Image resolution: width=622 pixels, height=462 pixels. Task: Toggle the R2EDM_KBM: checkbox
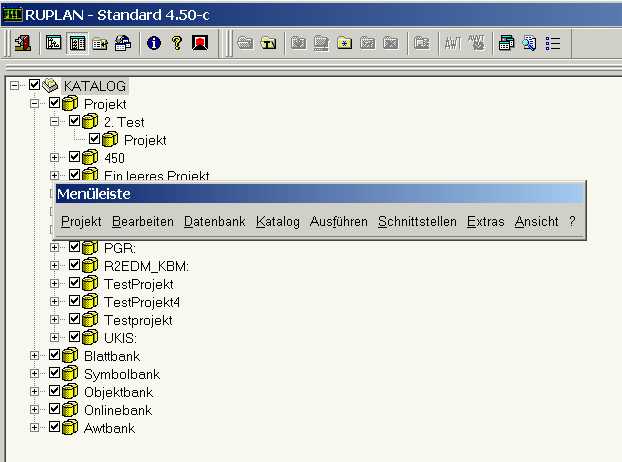[x=74, y=265]
